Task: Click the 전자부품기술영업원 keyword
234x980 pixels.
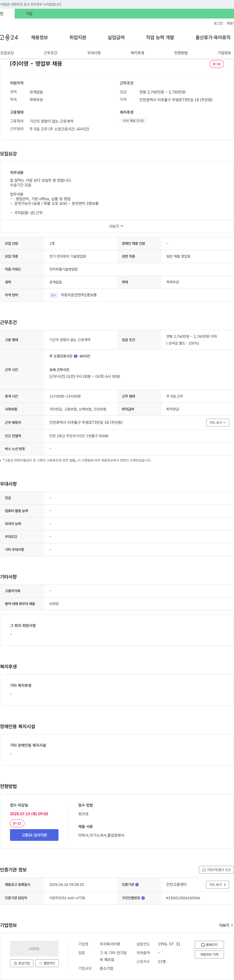Action: point(63,269)
